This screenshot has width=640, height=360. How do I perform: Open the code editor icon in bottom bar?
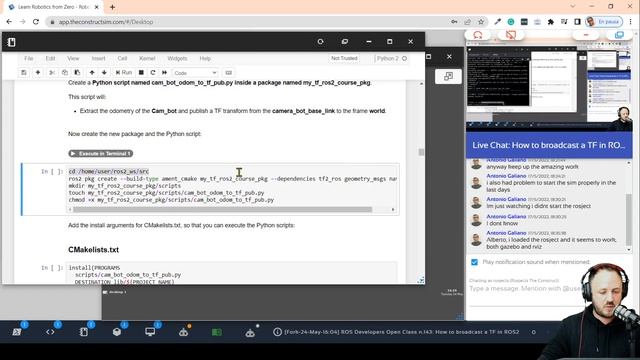[50, 332]
